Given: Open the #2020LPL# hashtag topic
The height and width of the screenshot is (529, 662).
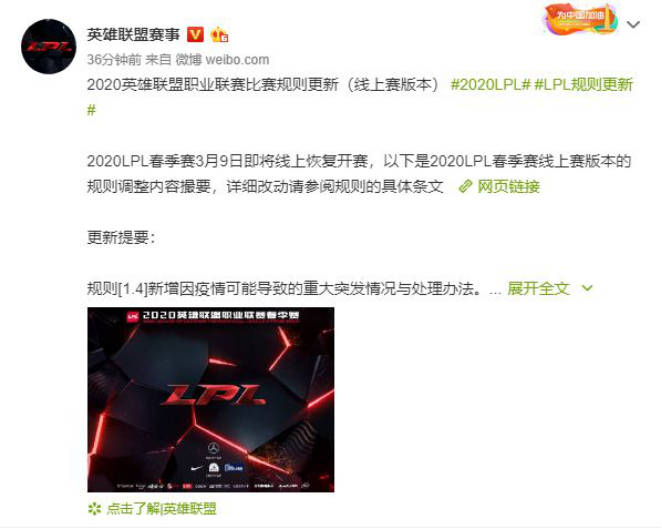Looking at the screenshot, I should click(490, 84).
